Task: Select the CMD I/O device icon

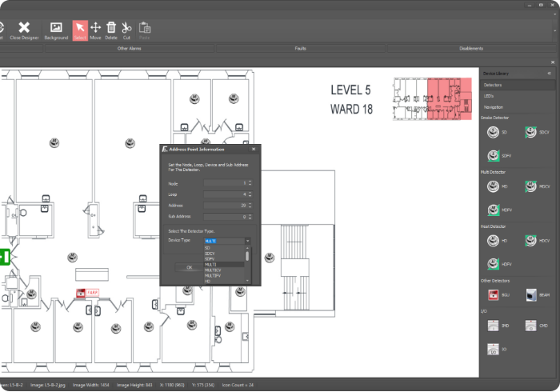Action: pos(531,326)
